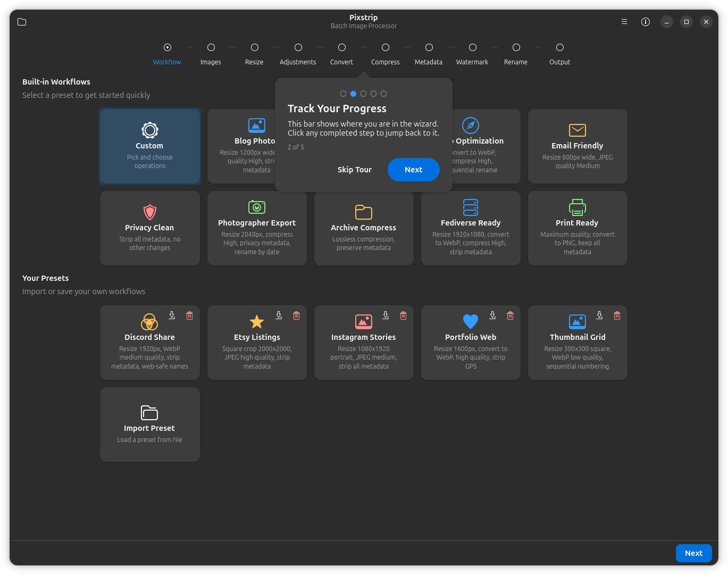Delete the Instagram Stories preset
The image size is (728, 575).
click(403, 315)
